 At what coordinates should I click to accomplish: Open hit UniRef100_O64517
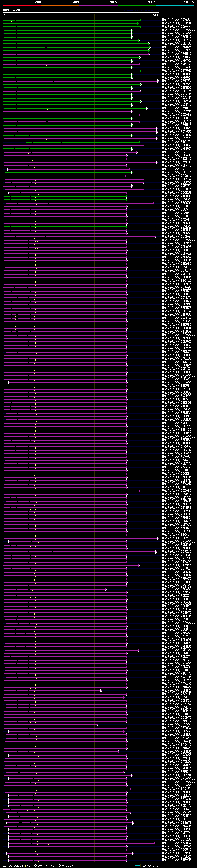point(177,54)
